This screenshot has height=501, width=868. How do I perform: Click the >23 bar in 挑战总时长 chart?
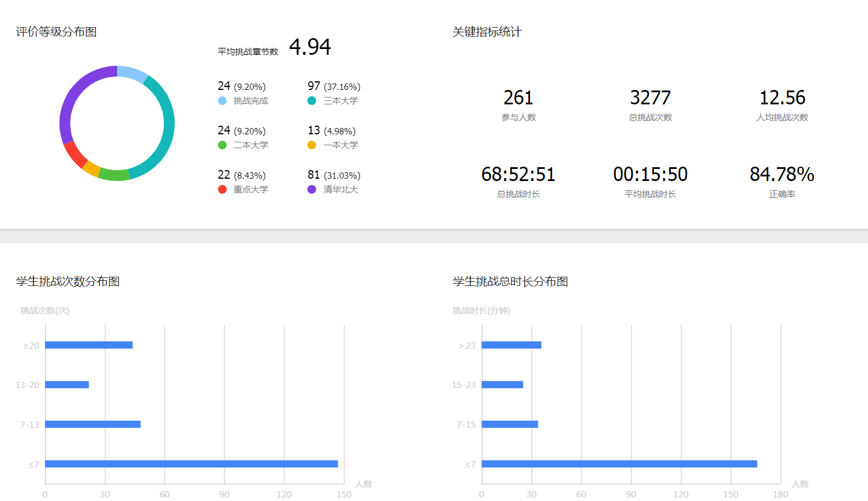click(511, 345)
